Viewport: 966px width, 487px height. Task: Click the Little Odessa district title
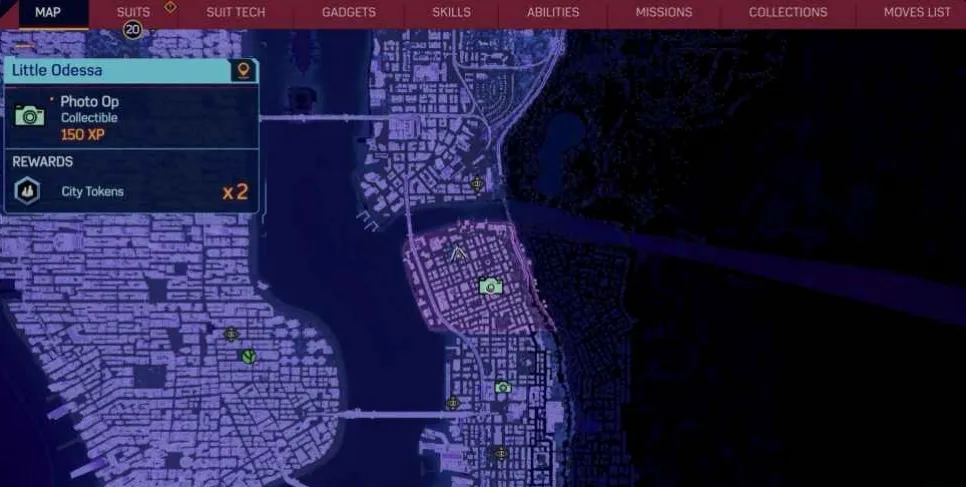point(57,70)
